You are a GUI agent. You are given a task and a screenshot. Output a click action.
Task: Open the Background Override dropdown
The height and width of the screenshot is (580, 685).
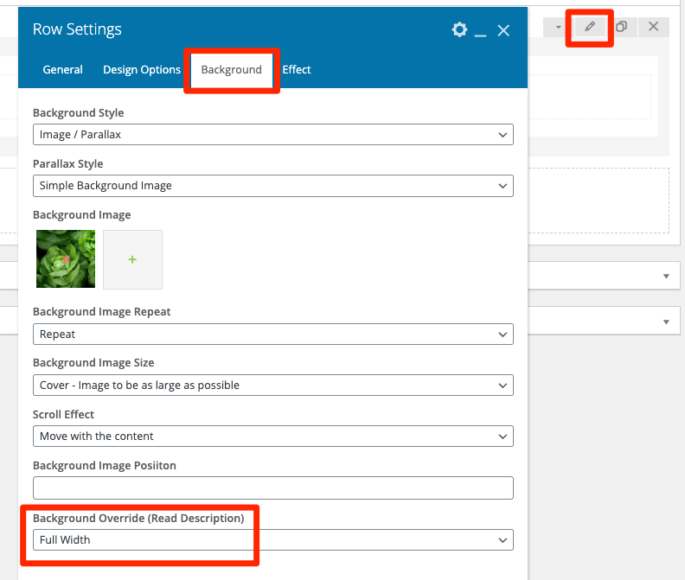click(273, 540)
